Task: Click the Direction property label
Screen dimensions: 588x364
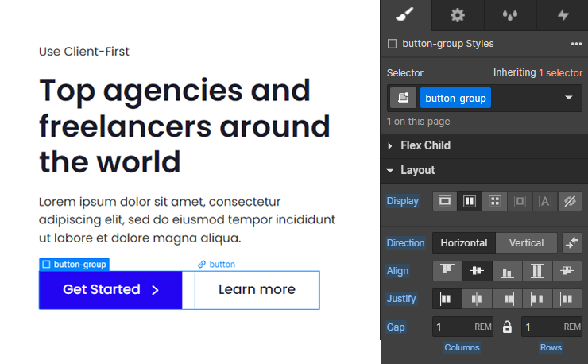Action: coord(405,242)
